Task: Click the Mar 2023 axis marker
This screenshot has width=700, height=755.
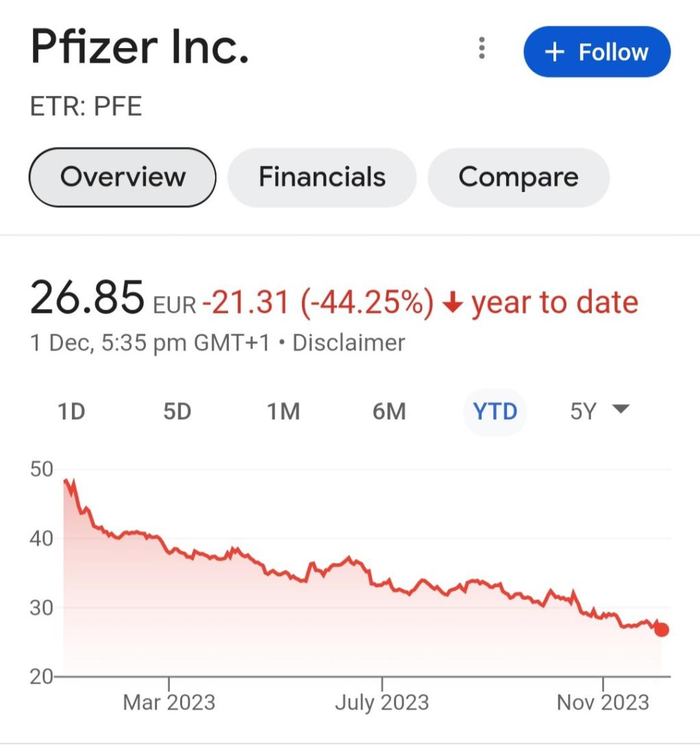Action: point(168,702)
